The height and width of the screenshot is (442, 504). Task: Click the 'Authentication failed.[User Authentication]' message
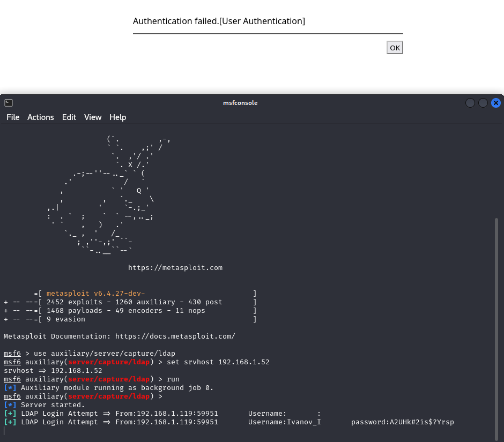coord(219,21)
